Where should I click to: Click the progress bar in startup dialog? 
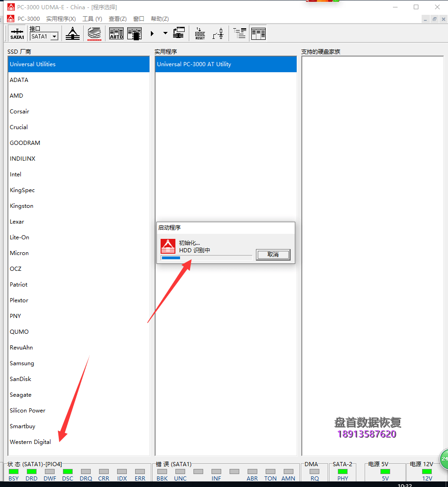(x=206, y=258)
